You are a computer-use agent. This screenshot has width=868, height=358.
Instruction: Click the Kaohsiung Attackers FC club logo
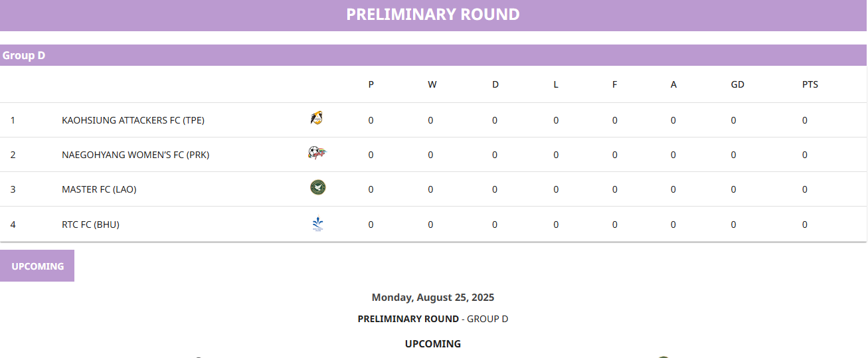[317, 119]
